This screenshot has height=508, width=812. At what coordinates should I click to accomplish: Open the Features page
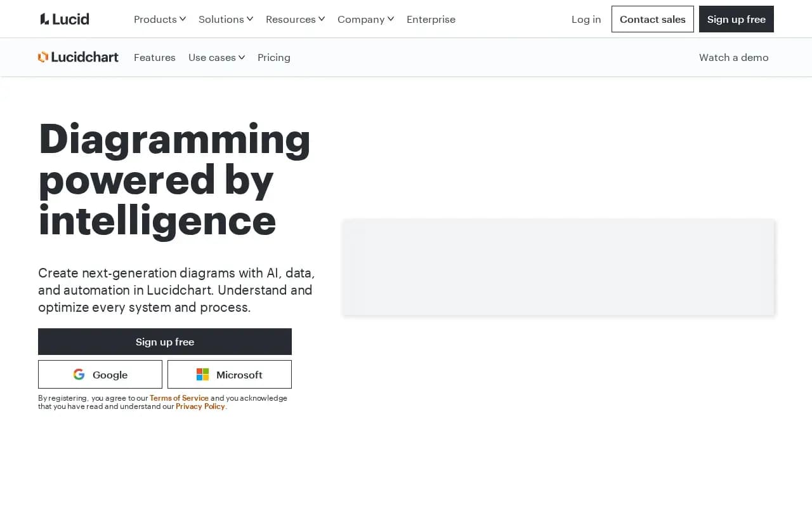[x=155, y=57]
